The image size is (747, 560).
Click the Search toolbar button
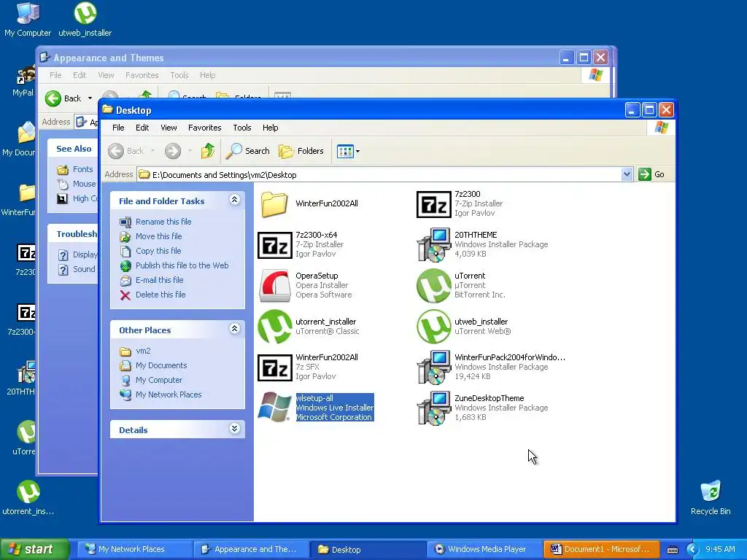[247, 151]
